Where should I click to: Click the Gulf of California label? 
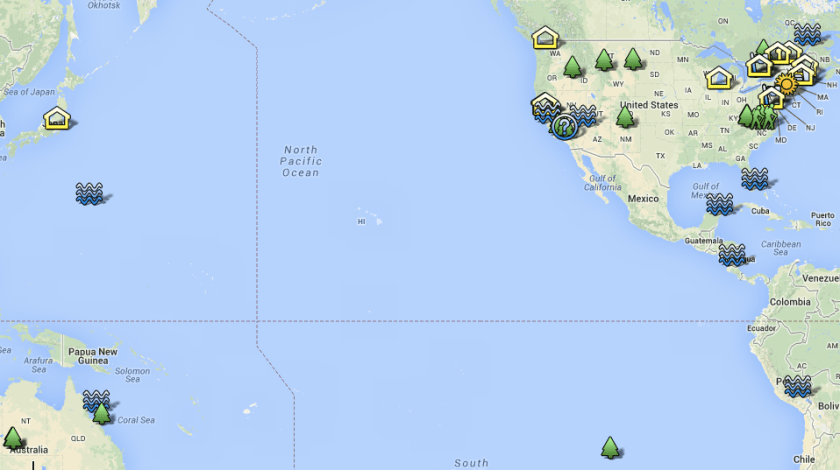603,183
